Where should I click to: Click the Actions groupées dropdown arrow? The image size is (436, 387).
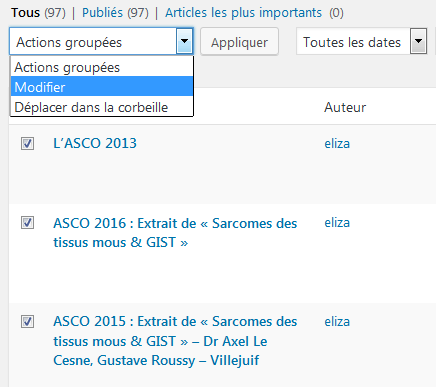coord(184,41)
